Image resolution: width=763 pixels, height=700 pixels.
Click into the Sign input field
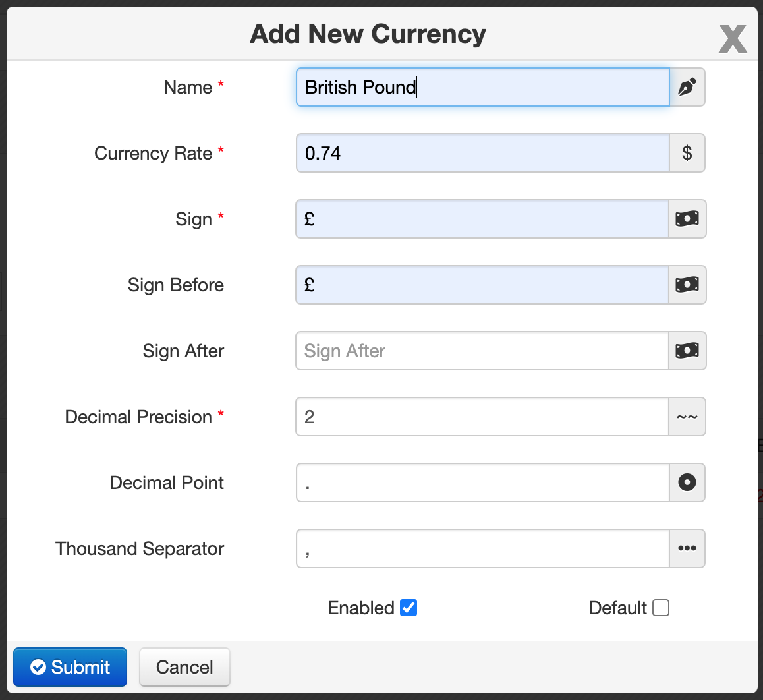482,219
